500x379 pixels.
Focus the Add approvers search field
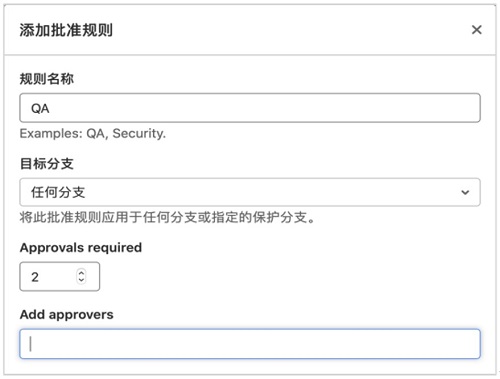[250, 344]
